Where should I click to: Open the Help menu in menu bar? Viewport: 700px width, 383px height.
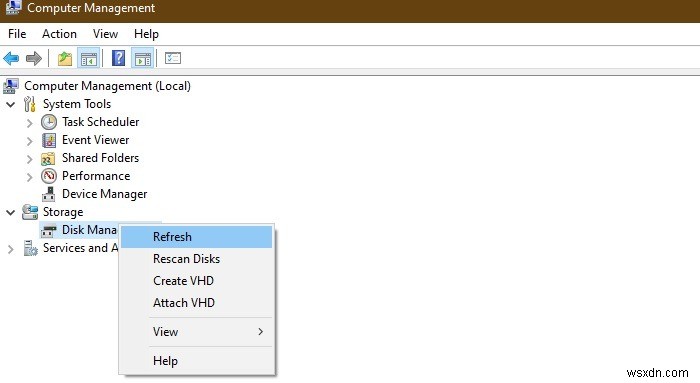click(x=146, y=34)
